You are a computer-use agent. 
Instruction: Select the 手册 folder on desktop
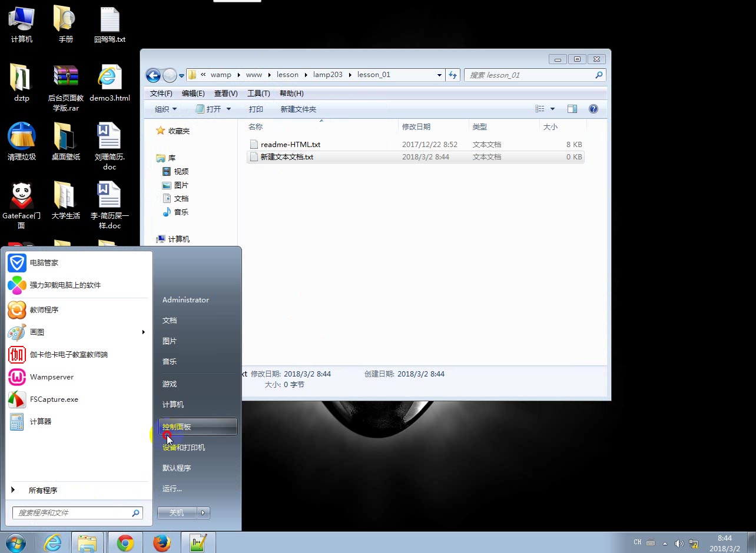pyautogui.click(x=65, y=24)
